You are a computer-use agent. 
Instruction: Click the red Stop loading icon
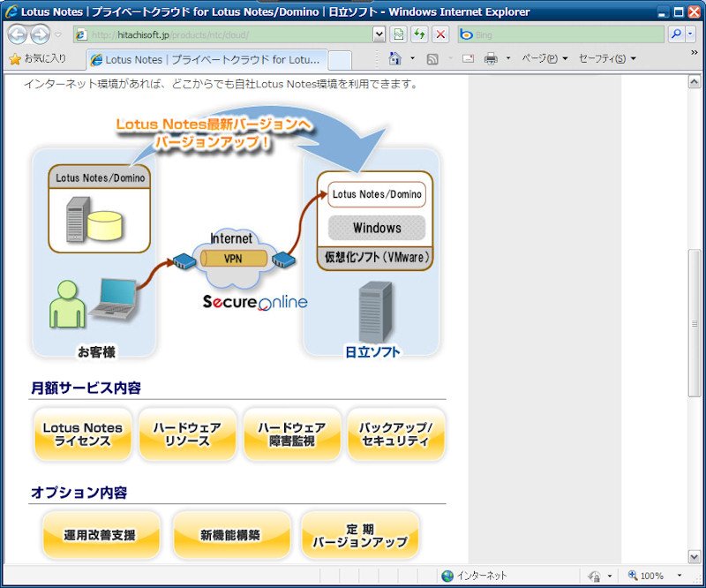[x=440, y=34]
